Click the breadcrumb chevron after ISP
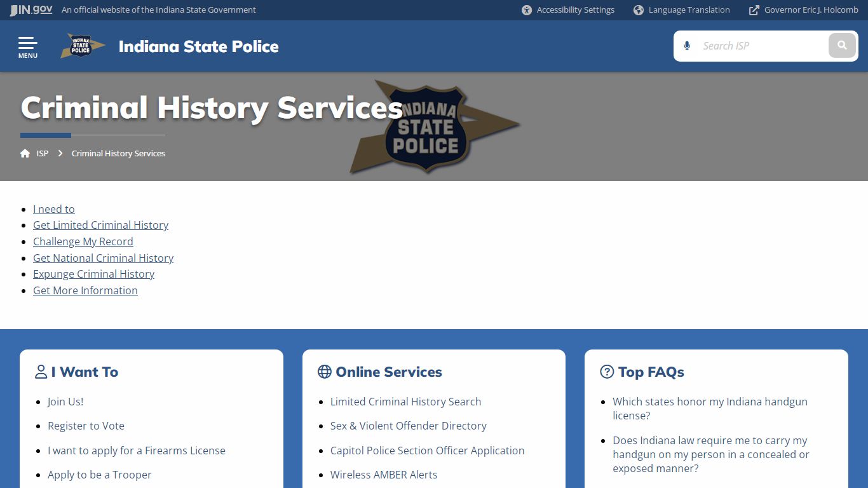The width and height of the screenshot is (868, 488). pos(60,153)
